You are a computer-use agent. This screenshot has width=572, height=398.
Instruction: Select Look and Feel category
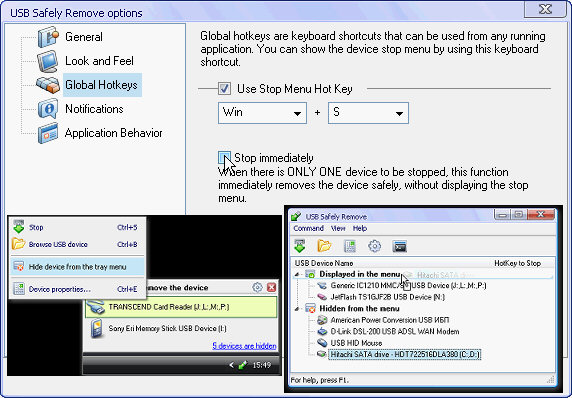click(x=99, y=61)
